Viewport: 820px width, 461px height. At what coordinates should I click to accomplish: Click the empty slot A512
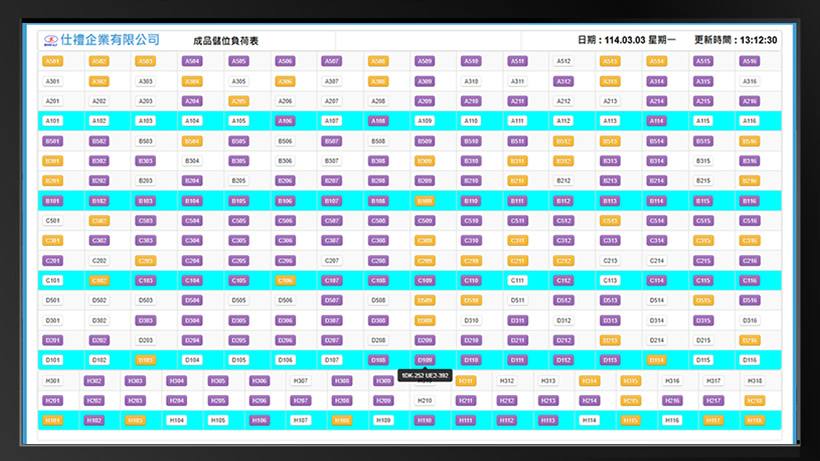pos(563,61)
